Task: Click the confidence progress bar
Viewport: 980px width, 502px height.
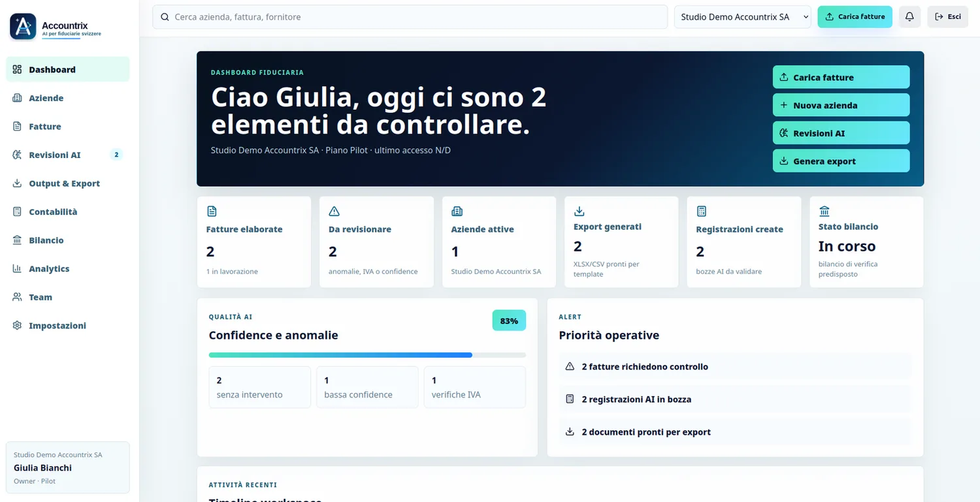Action: [x=367, y=355]
